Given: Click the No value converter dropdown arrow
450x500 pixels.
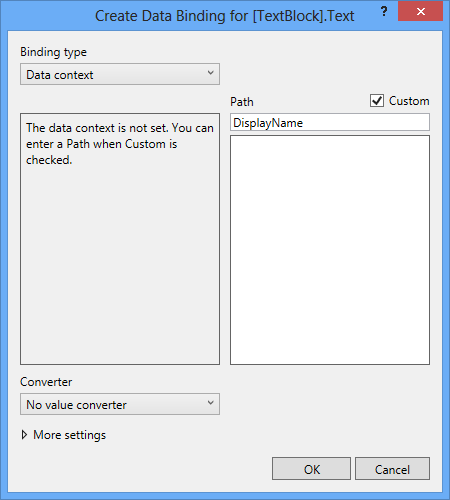Looking at the screenshot, I should tap(210, 403).
